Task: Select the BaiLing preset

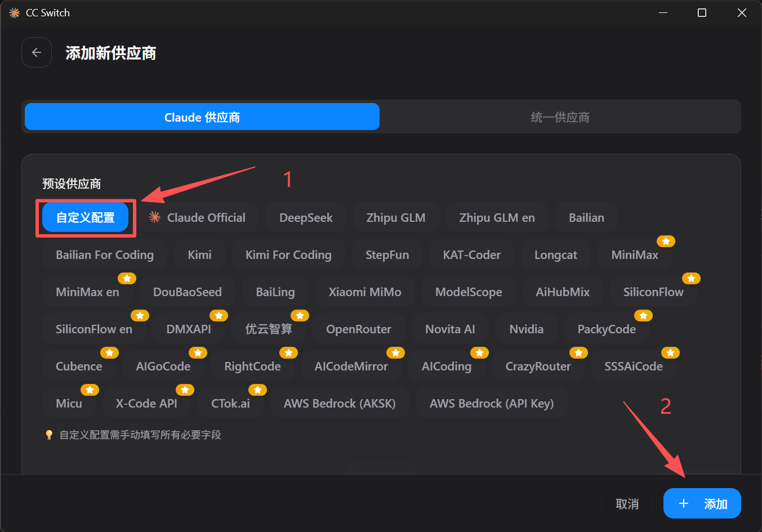Action: 275,292
